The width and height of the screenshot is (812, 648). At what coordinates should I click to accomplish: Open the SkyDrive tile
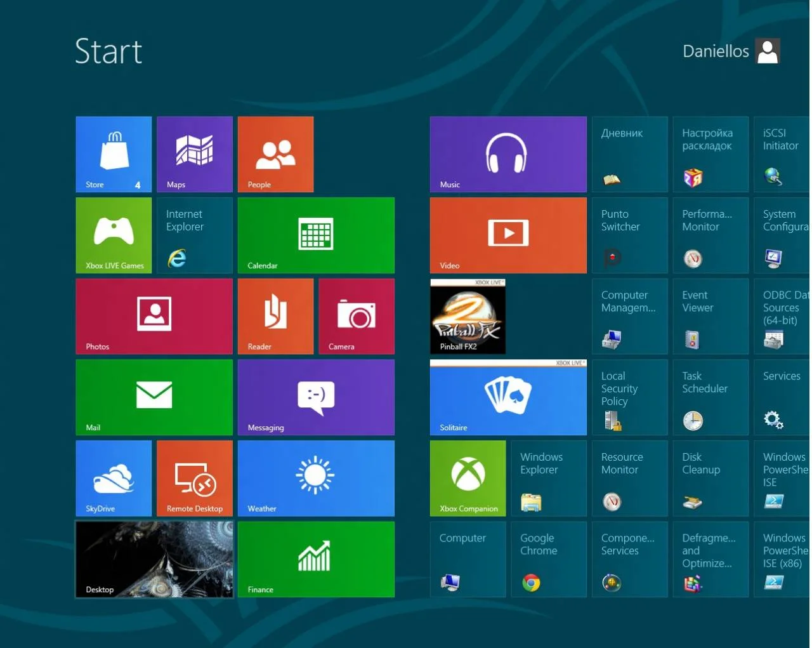point(114,479)
